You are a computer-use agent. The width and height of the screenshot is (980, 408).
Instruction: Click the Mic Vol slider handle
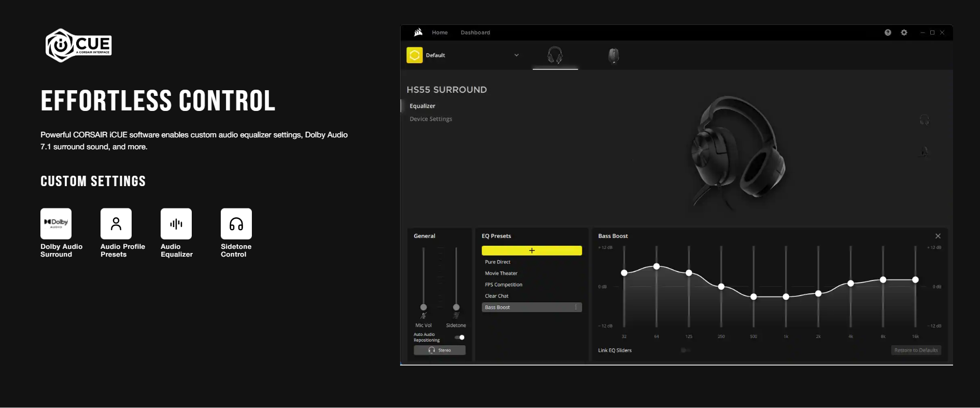[x=423, y=307]
